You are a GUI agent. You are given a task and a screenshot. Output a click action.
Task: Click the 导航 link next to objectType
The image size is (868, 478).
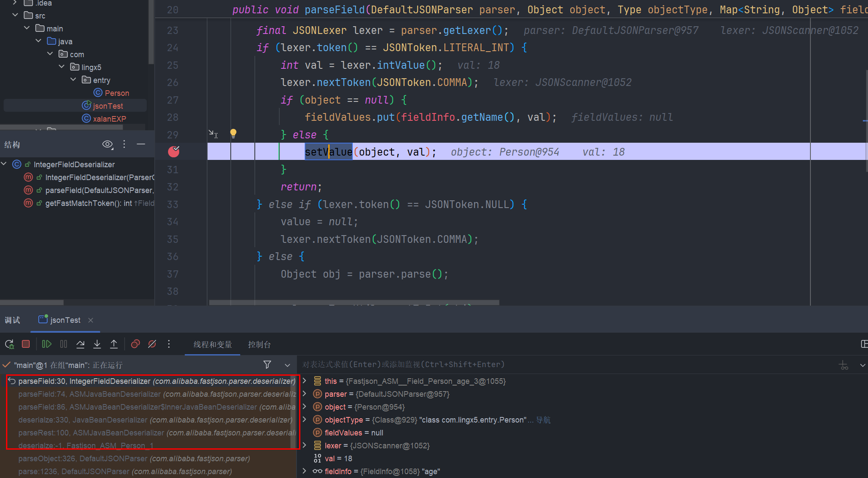[543, 420]
